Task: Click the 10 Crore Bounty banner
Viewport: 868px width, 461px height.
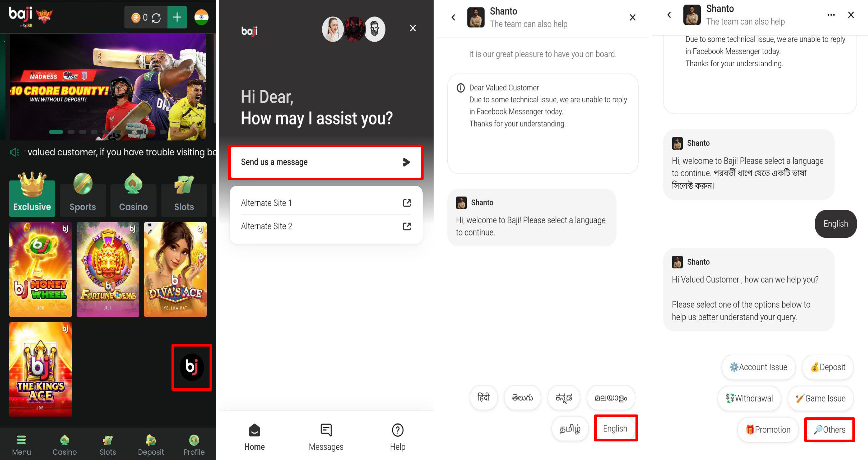Action: point(108,87)
